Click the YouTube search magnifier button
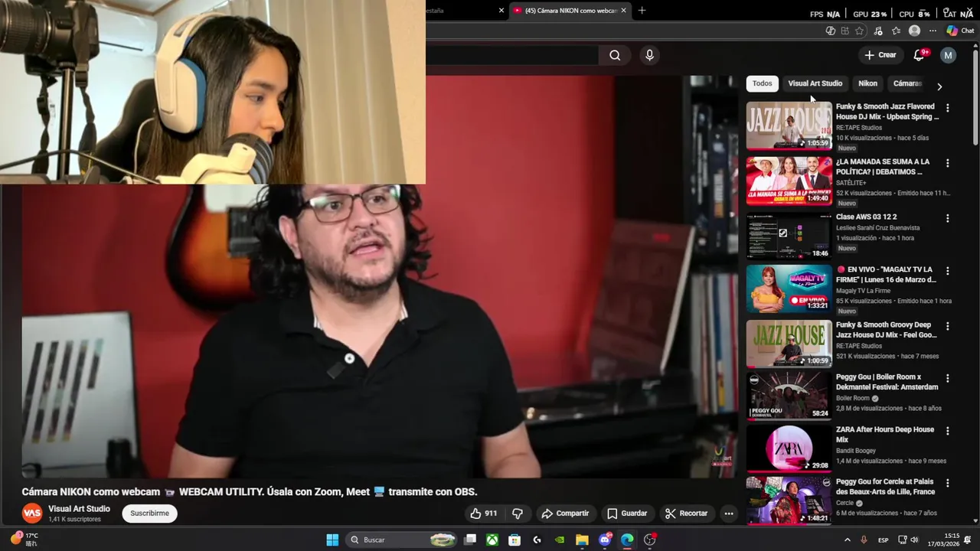 [x=615, y=55]
